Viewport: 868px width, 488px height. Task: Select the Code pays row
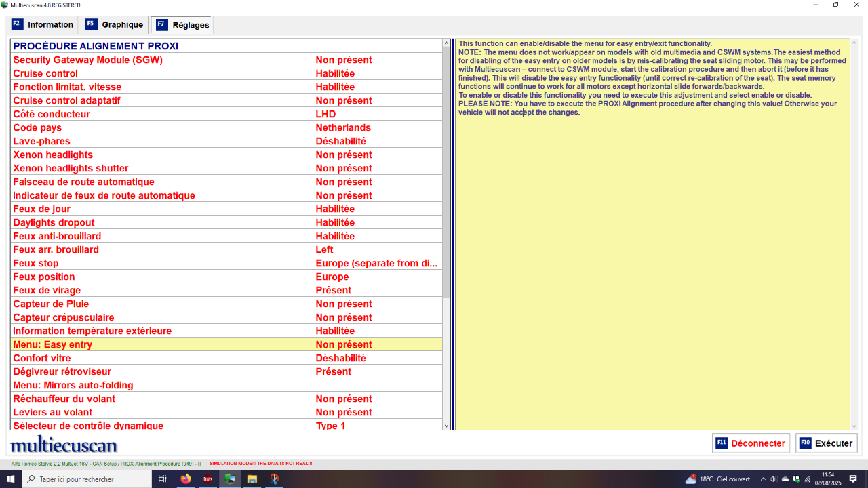[x=226, y=127]
